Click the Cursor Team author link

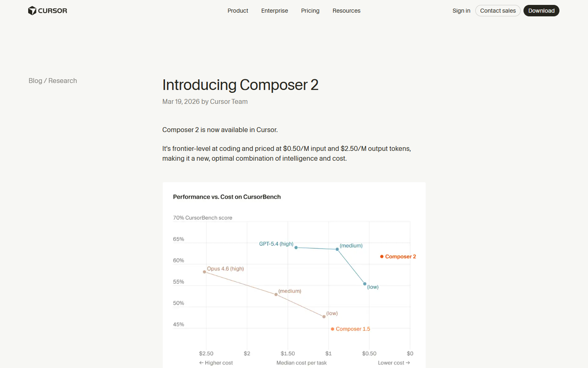tap(229, 101)
